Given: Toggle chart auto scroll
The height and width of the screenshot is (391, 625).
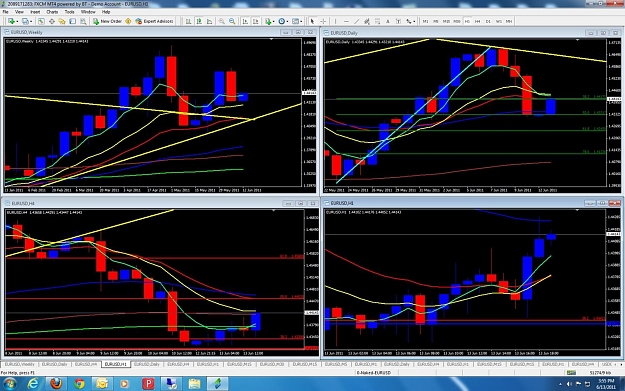Looking at the screenshot, I should [x=245, y=21].
